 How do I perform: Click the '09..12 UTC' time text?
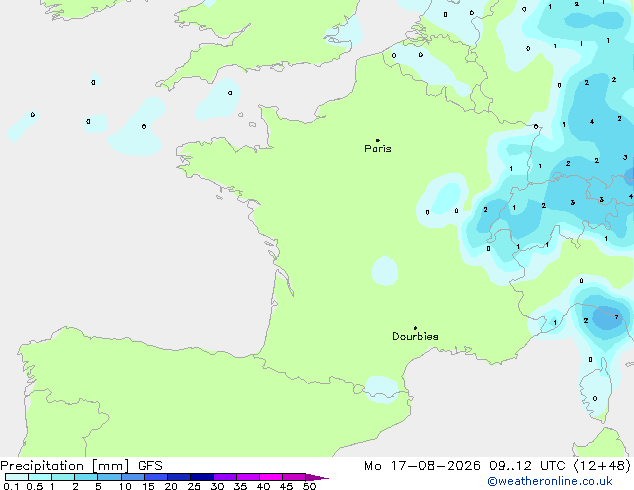click(527, 466)
